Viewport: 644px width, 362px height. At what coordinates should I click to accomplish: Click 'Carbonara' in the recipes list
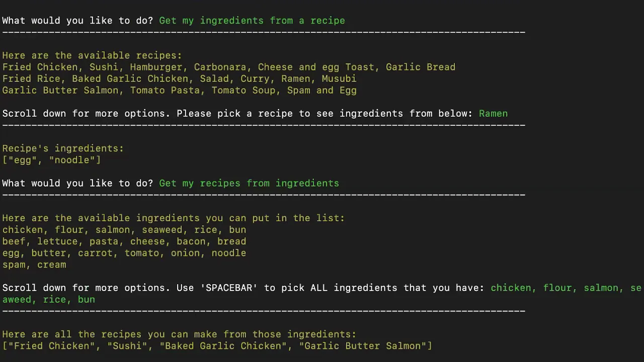(220, 67)
